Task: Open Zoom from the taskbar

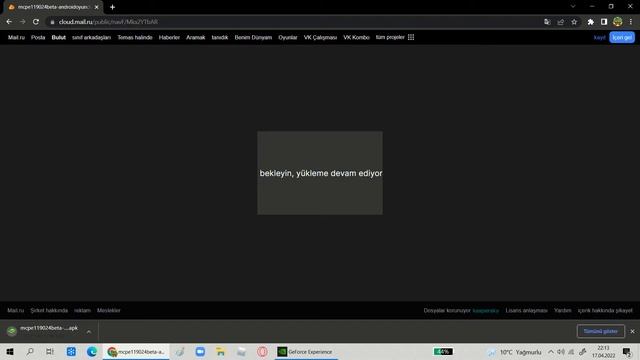Action: click(200, 351)
